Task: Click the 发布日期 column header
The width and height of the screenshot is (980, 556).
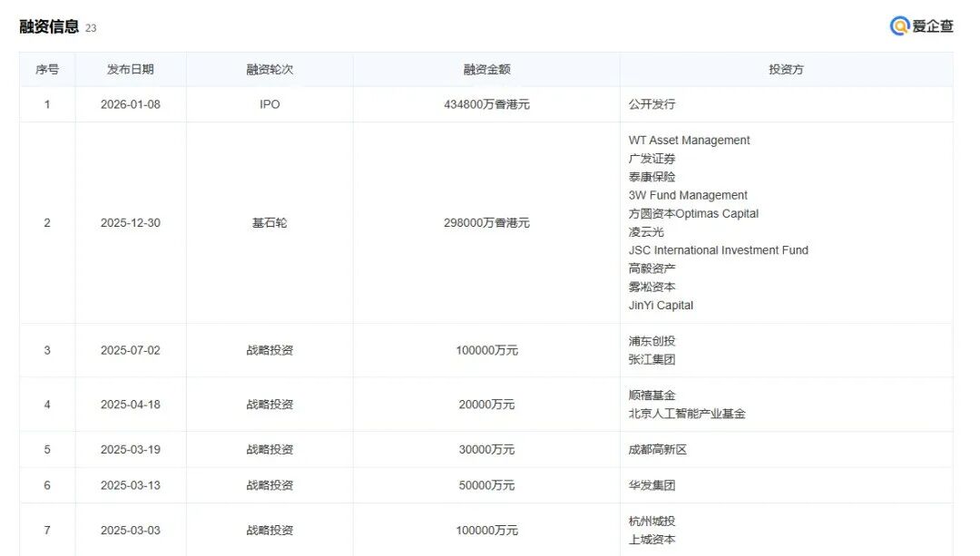Action: pos(130,69)
